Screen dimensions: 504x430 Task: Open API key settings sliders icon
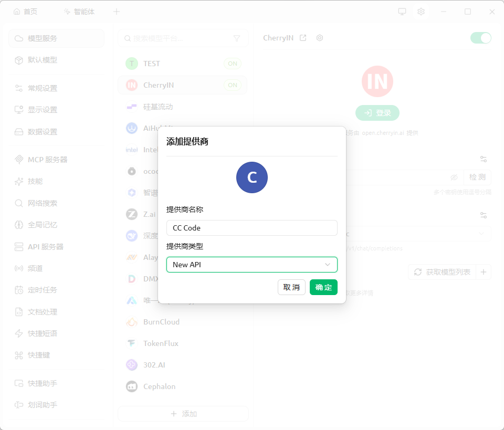(x=484, y=159)
